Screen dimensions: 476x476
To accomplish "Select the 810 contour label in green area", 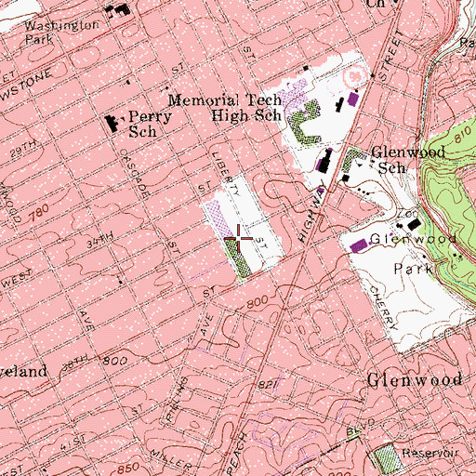I will click(x=462, y=134).
